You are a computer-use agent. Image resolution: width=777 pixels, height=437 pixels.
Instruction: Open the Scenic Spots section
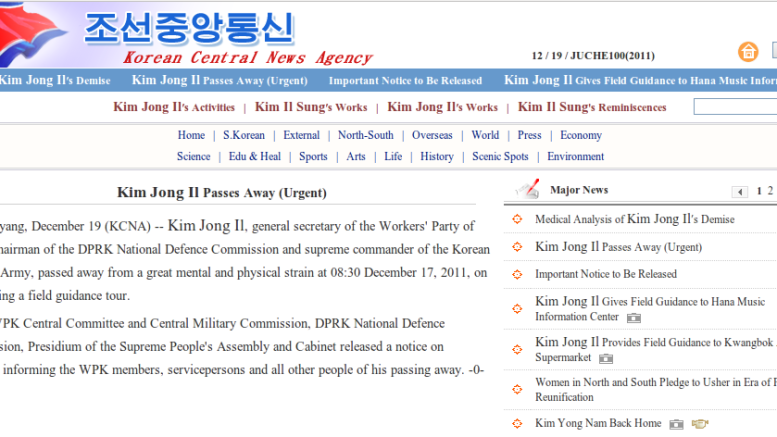point(500,157)
